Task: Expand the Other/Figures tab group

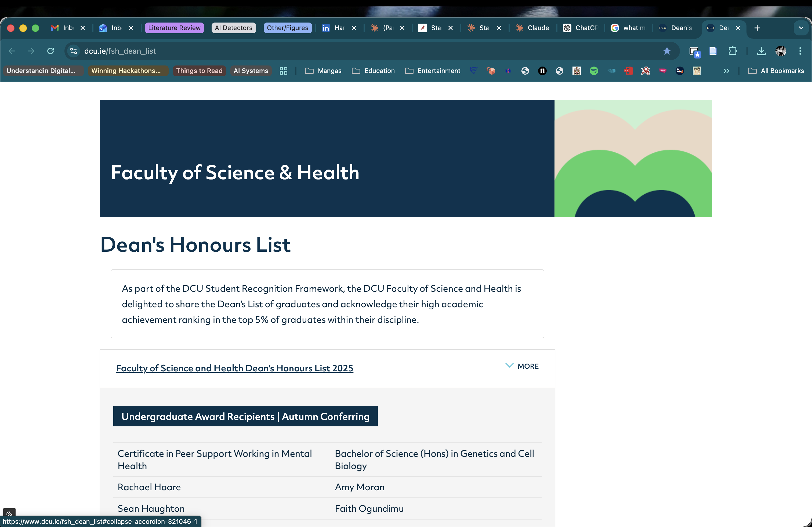Action: (x=288, y=28)
